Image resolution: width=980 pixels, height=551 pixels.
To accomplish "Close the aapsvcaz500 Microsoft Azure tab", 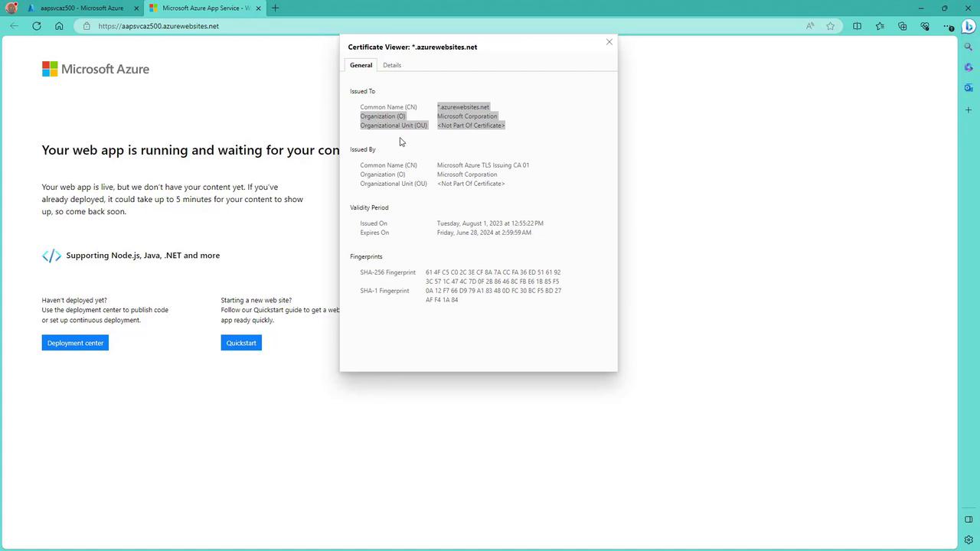I will point(136,8).
